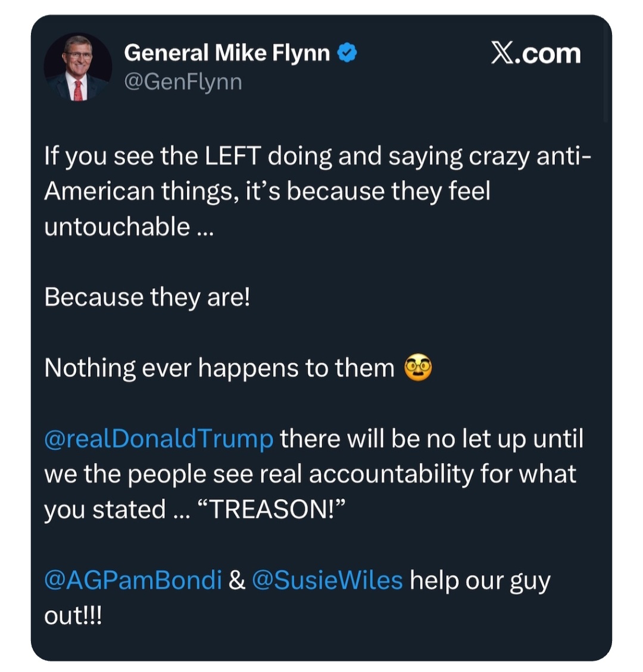Viewport: 643px width, 672px height.
Task: Click the X.com logo watermark
Action: point(535,53)
